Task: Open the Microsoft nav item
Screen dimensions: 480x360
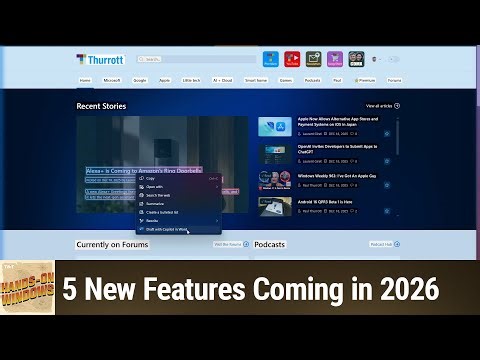Action: click(112, 80)
